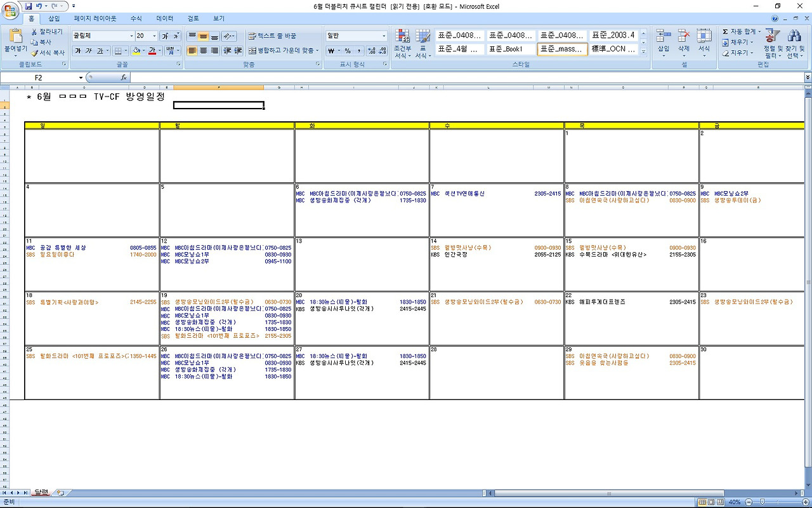Click the Save icon in quick access toolbar
This screenshot has width=812, height=508.
[x=29, y=6]
